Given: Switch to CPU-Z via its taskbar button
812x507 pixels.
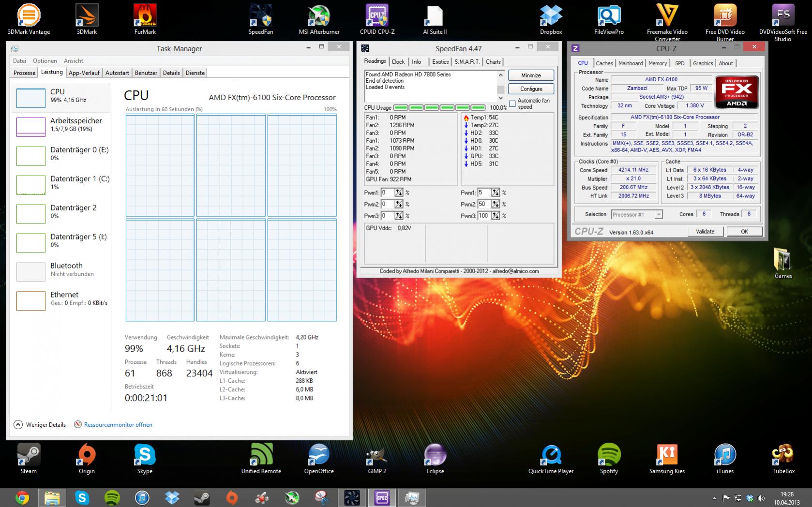Looking at the screenshot, I should point(382,497).
